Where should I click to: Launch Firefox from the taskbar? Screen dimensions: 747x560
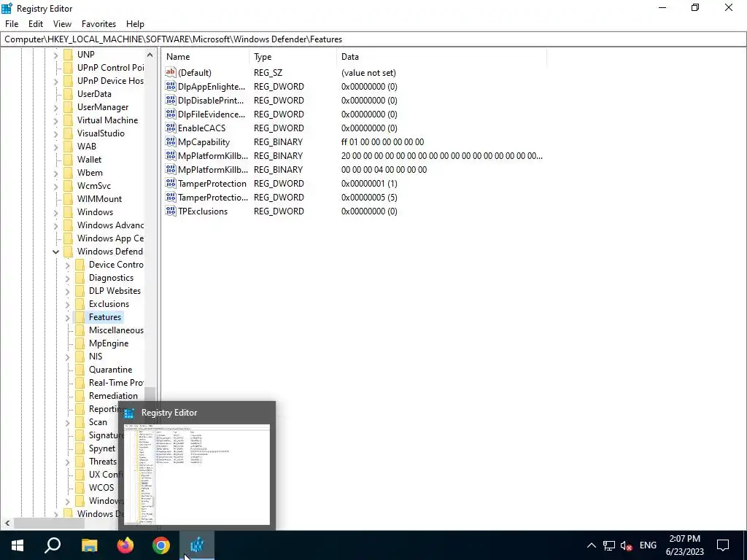pyautogui.click(x=125, y=545)
